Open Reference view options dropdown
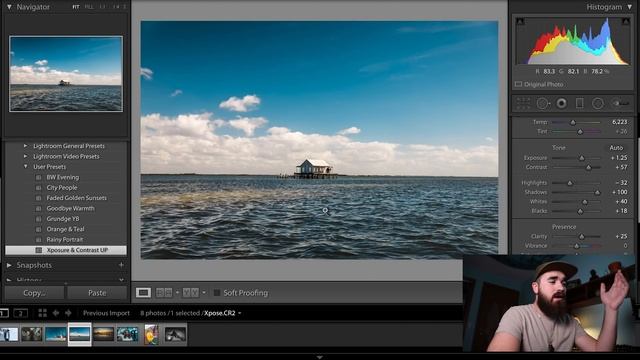The image size is (640, 360). click(177, 293)
